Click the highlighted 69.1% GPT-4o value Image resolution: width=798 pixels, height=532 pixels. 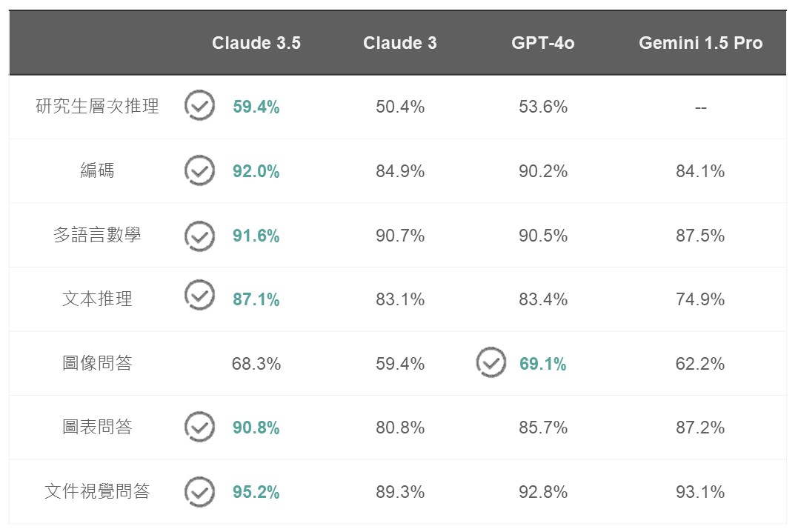542,364
